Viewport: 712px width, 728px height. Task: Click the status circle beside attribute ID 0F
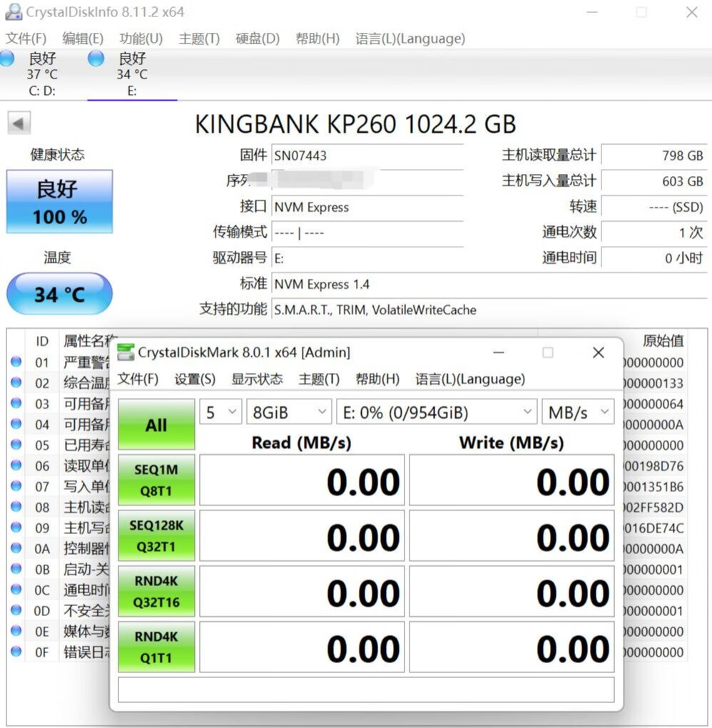click(16, 652)
